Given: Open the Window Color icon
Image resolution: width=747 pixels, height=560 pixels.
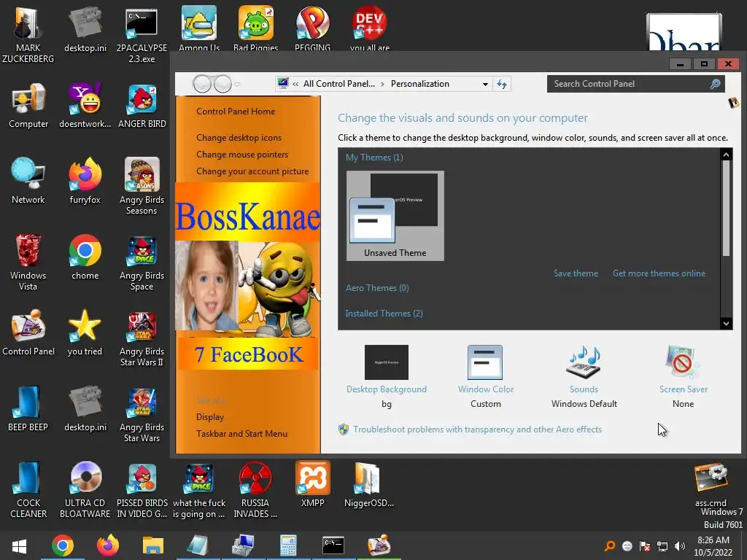Looking at the screenshot, I should click(485, 362).
